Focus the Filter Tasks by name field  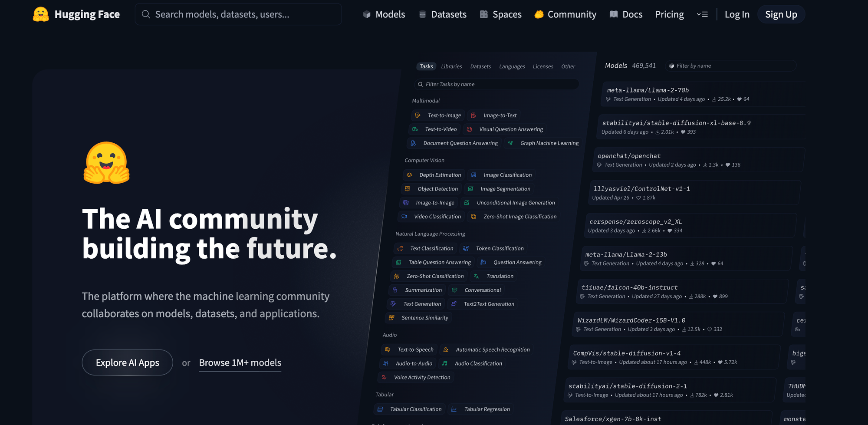point(496,84)
